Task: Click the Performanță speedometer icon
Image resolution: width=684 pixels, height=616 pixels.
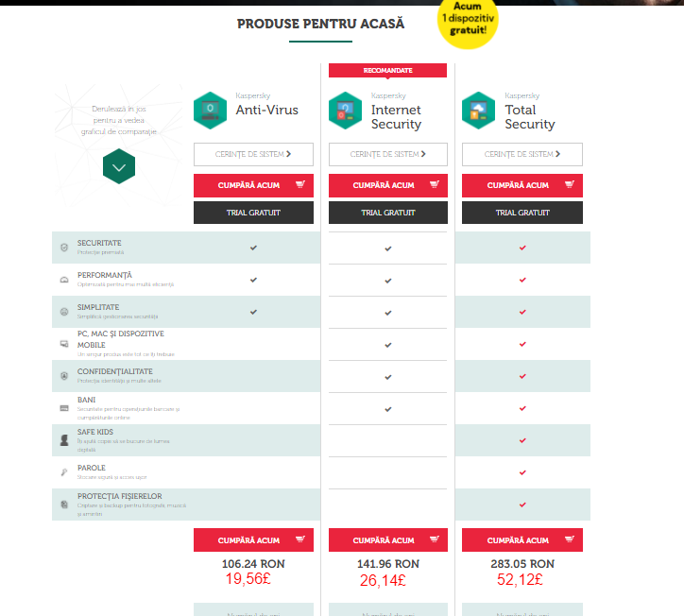Action: [64, 281]
